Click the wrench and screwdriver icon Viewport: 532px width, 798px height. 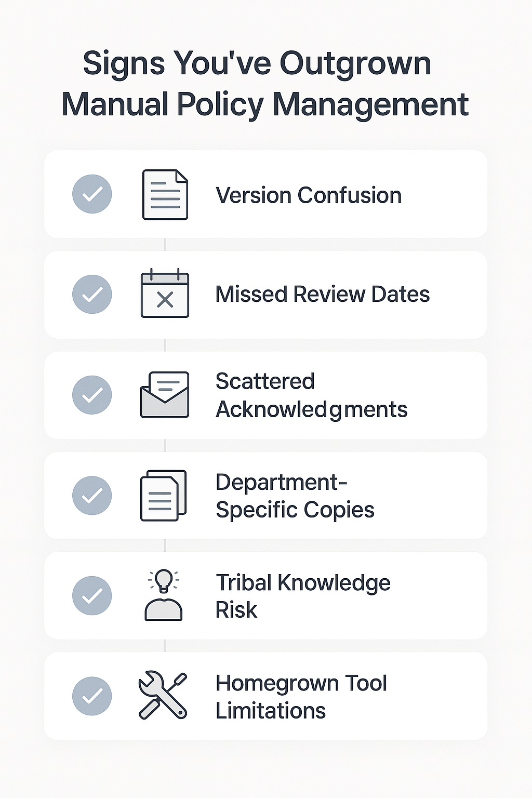click(x=163, y=696)
